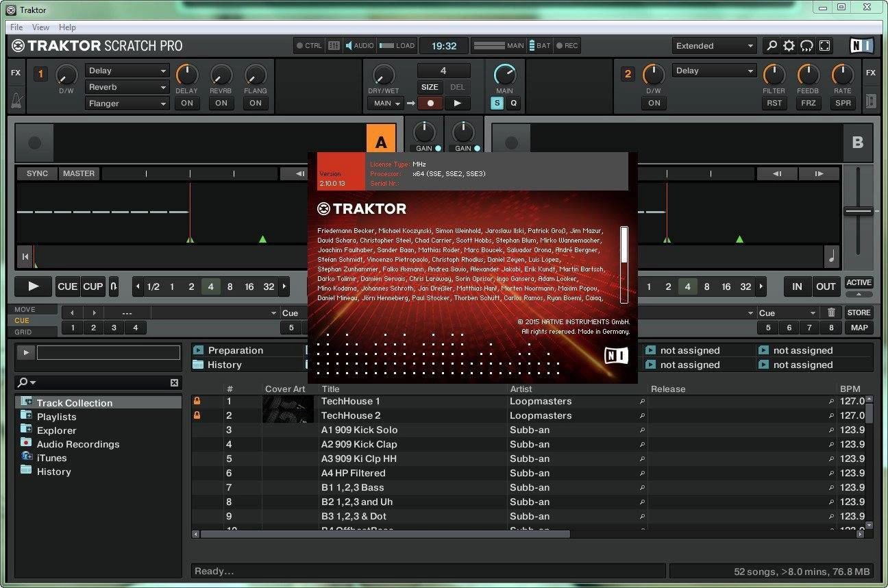This screenshot has height=588, width=888.
Task: Click the REC indicator in the header
Action: (x=567, y=46)
